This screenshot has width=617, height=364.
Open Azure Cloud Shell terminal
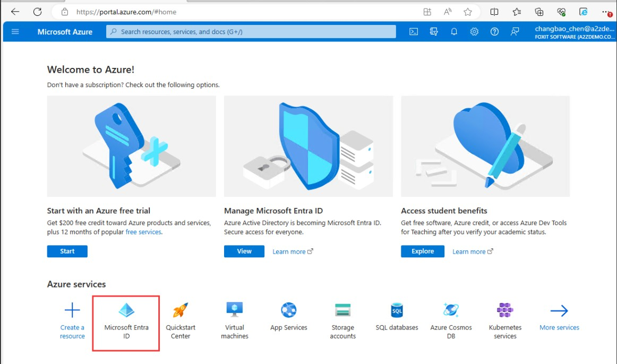click(x=413, y=31)
